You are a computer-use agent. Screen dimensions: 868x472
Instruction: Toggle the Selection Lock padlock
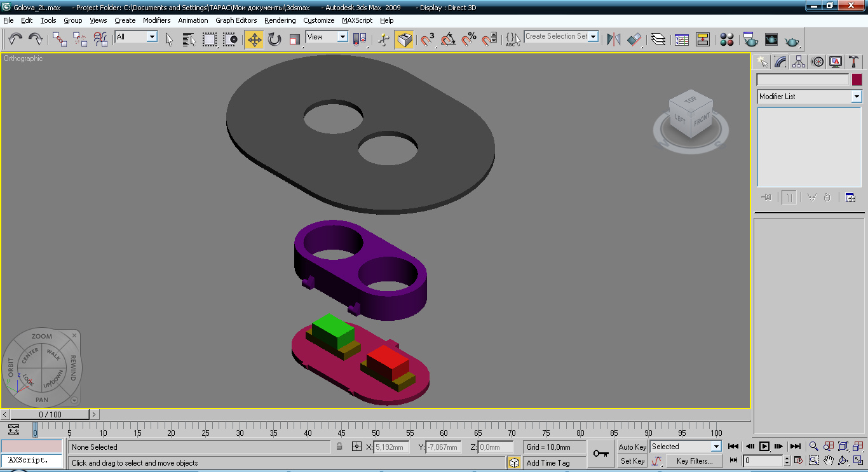(340, 447)
